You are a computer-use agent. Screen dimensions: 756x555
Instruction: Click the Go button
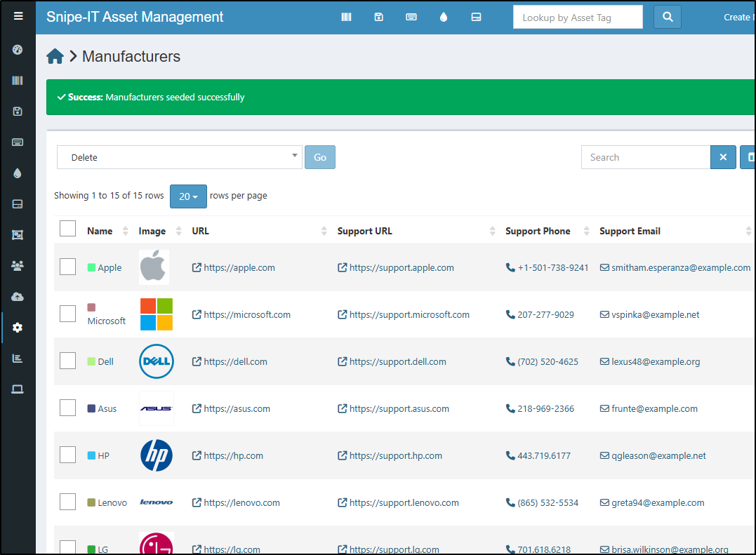pyautogui.click(x=320, y=157)
